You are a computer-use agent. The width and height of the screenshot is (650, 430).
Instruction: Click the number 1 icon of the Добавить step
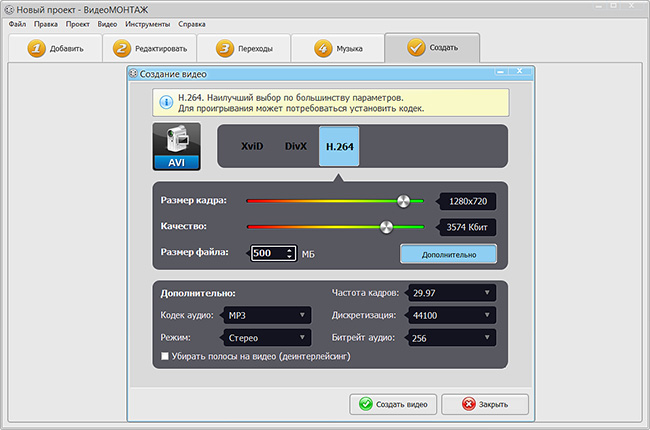point(36,49)
